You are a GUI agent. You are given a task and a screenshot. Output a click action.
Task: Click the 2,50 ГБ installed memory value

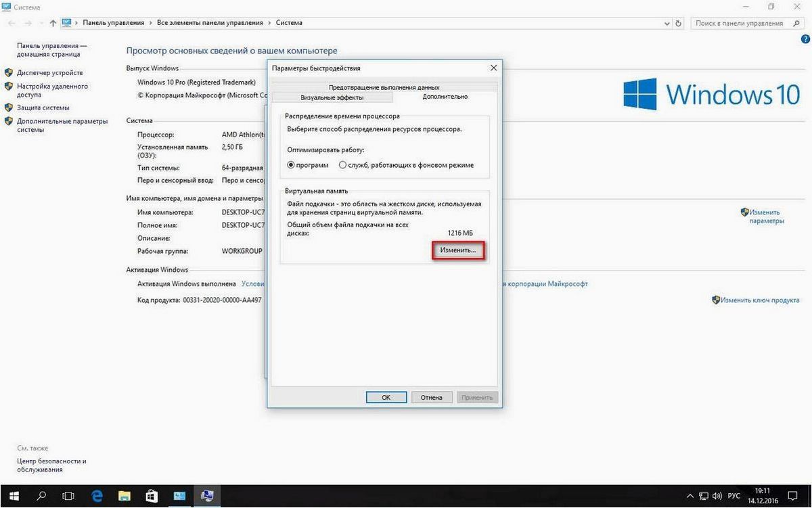(x=232, y=147)
